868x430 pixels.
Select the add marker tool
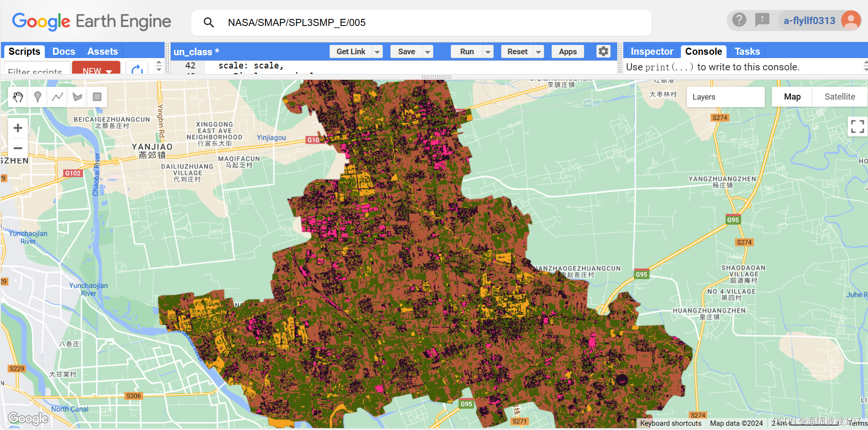click(x=38, y=97)
